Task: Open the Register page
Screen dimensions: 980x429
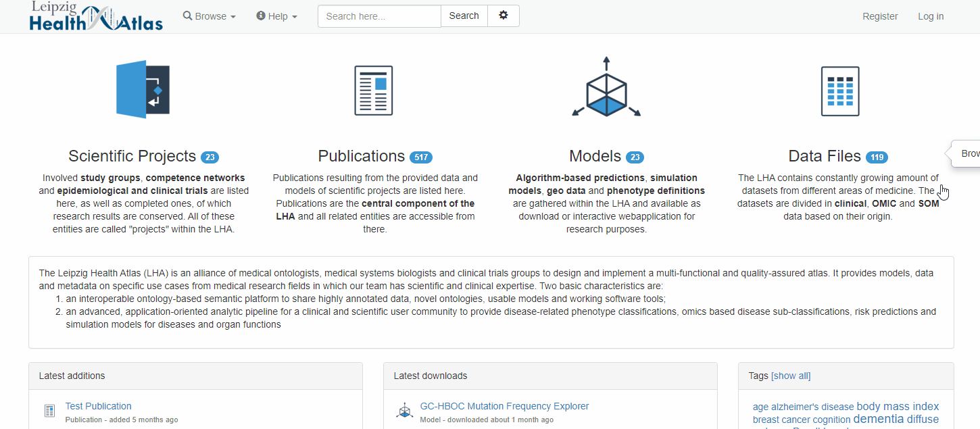Action: tap(880, 16)
